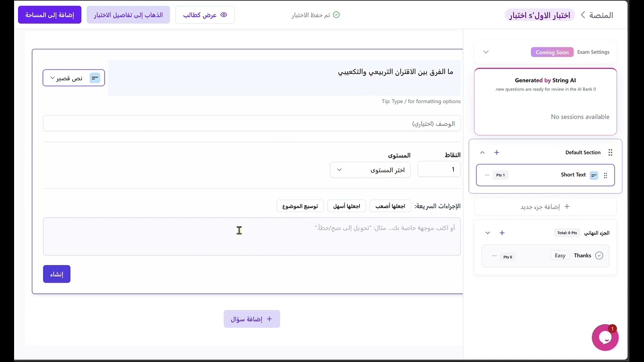644x362 pixels.
Task: Click the Total: 0 Pts badge
Action: [567, 233]
